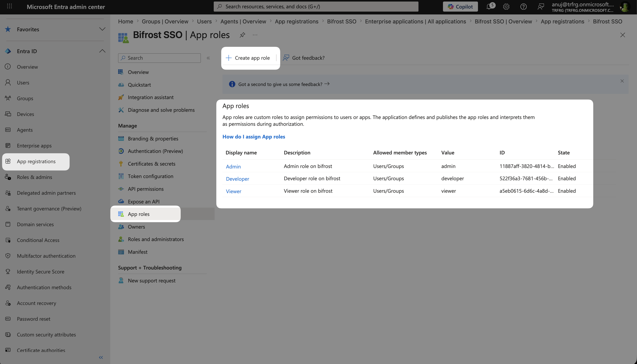Open How do I assign App roles
The image size is (637, 364).
[x=254, y=137]
